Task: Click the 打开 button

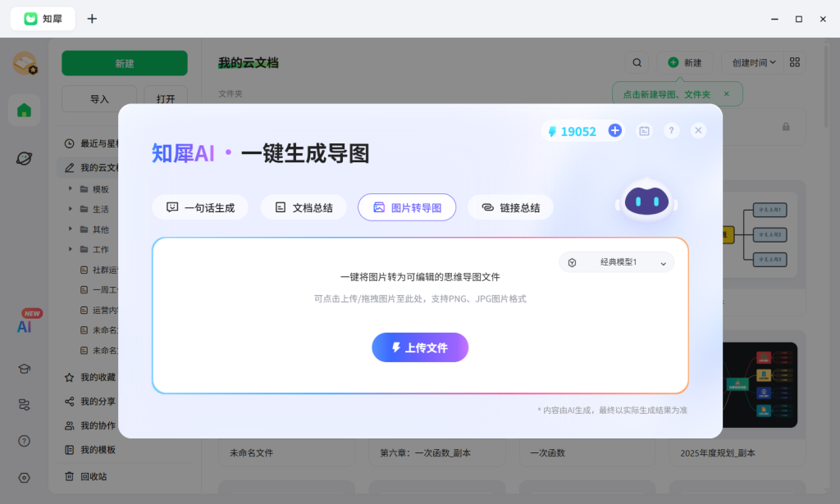Action: coord(166,99)
